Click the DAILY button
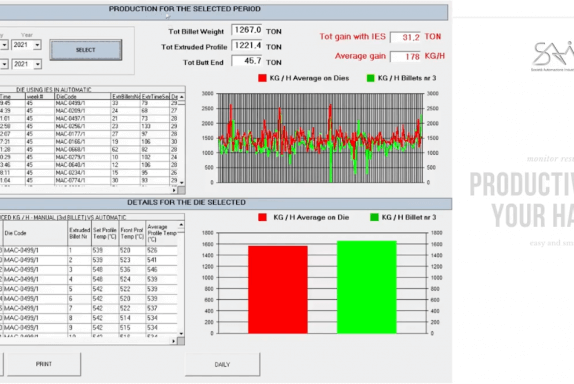The image size is (574, 384). (x=222, y=364)
